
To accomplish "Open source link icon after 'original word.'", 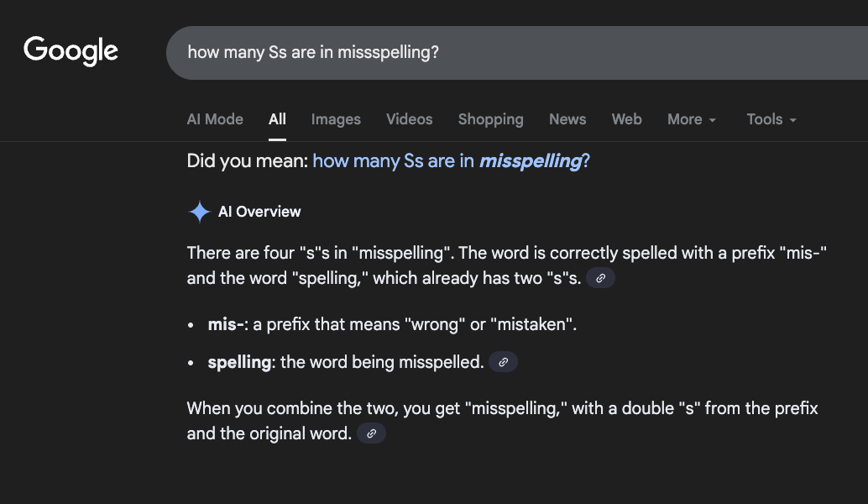I will [371, 433].
